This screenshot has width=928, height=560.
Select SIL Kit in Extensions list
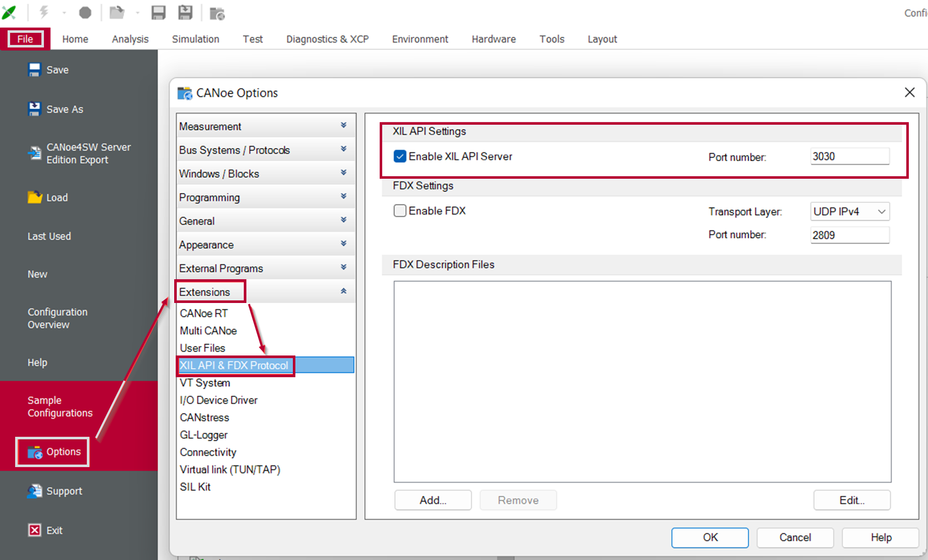(x=195, y=487)
